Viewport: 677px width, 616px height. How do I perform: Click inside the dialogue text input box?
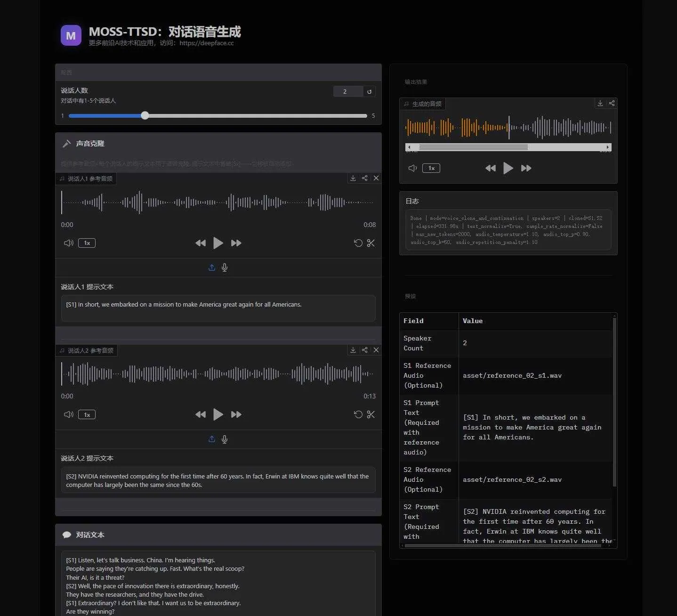pyautogui.click(x=218, y=584)
